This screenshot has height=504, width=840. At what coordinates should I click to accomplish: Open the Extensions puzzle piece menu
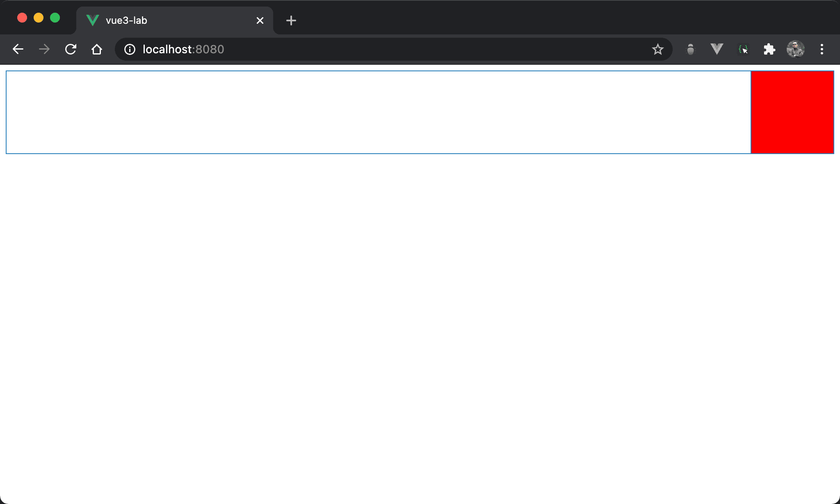coord(769,50)
